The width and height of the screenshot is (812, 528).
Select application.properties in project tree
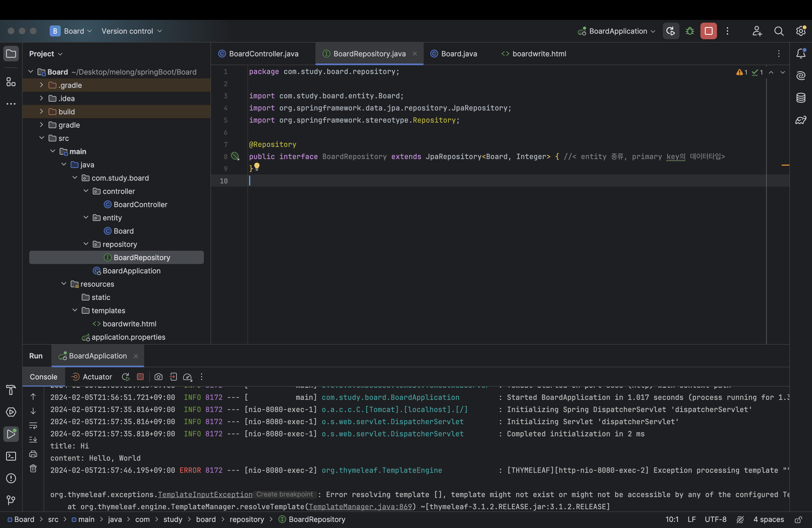point(128,337)
